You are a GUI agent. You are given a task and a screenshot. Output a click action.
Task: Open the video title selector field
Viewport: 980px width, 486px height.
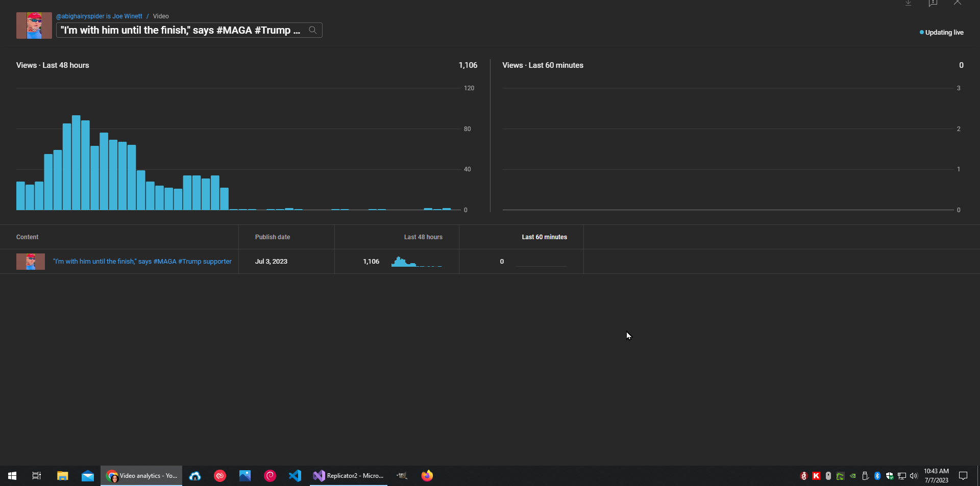pos(189,30)
